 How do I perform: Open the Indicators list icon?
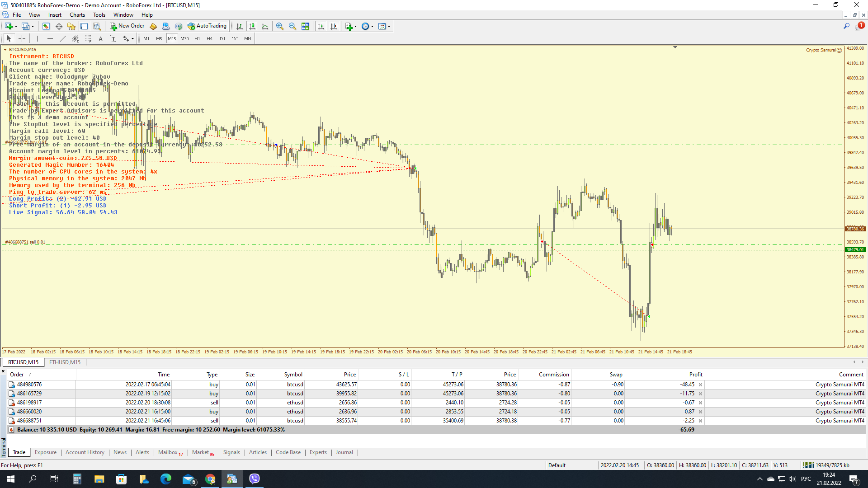click(349, 26)
